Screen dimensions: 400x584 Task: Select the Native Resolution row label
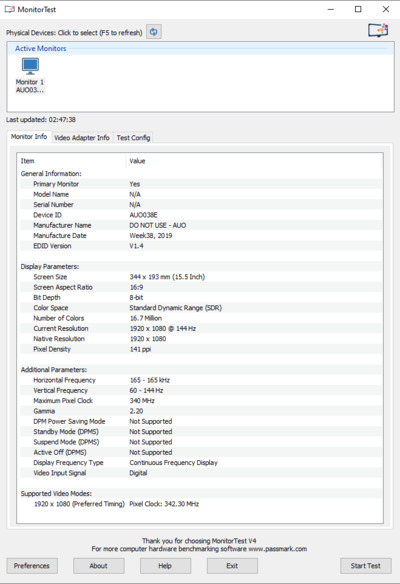tap(59, 339)
